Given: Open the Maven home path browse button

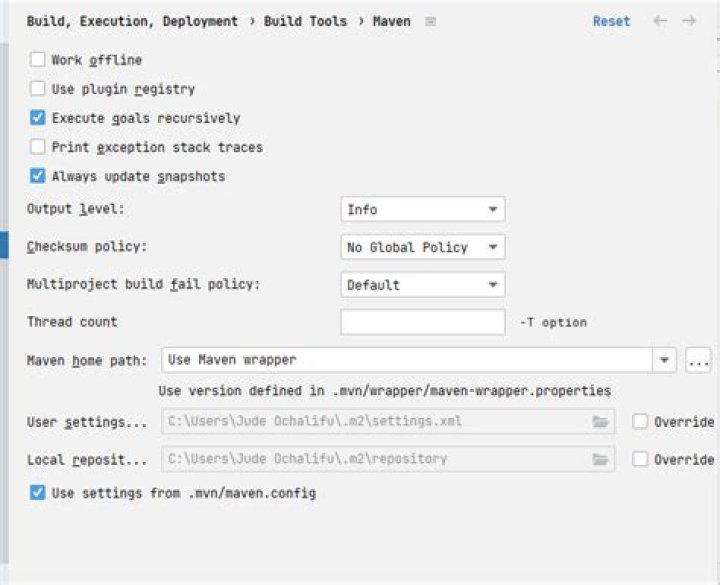Looking at the screenshot, I should [698, 360].
